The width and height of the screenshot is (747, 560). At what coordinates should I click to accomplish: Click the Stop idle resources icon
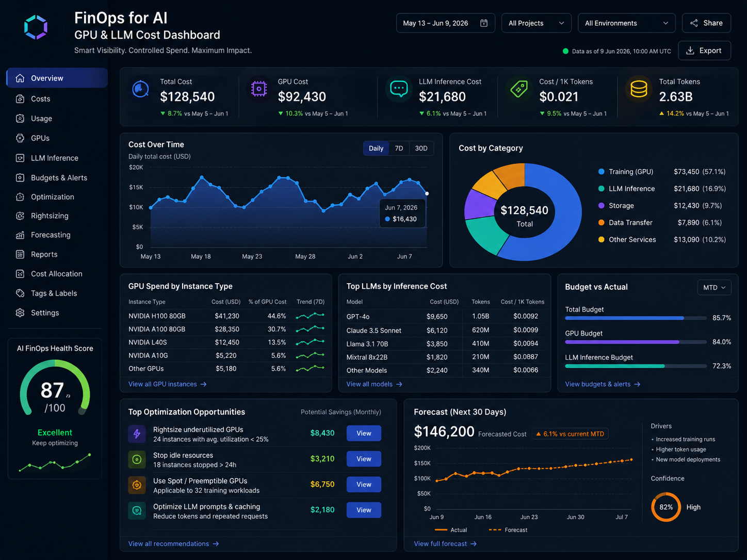[137, 459]
